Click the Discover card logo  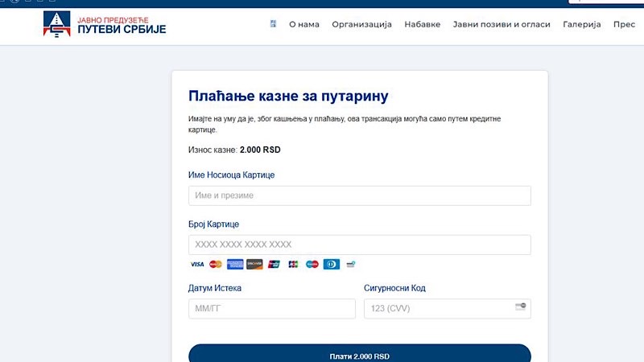point(254,265)
